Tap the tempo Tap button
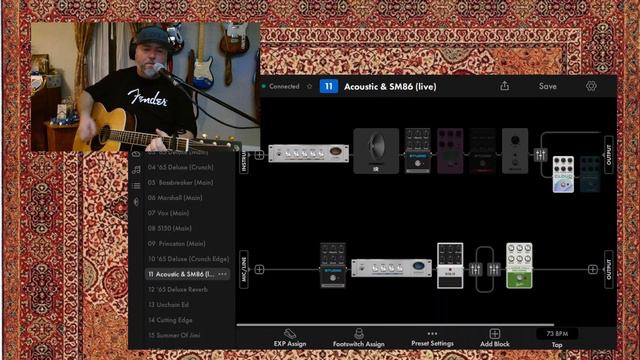 [557, 345]
